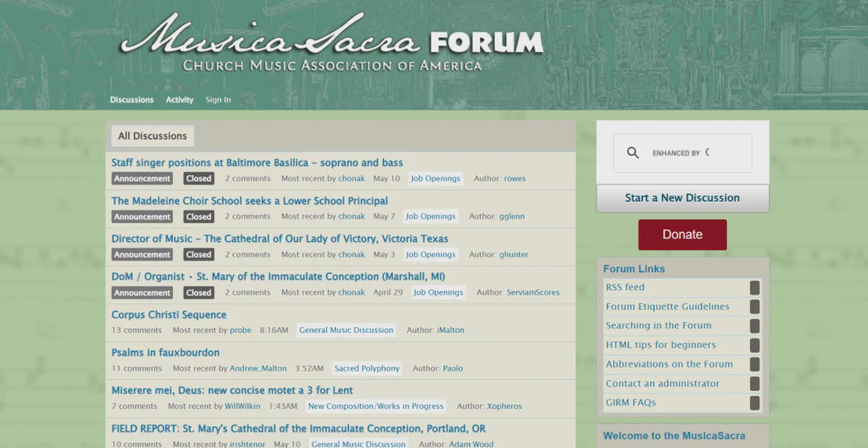Select Sign In in the header

click(x=218, y=99)
